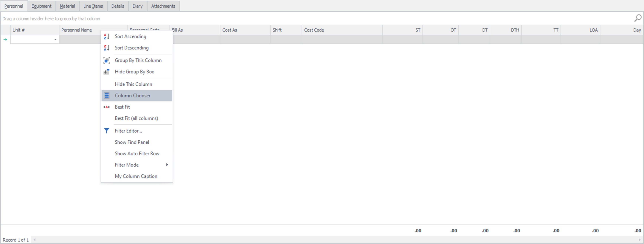This screenshot has width=644, height=244.
Task: Click the Sort Descending Z-A icon
Action: (106, 48)
